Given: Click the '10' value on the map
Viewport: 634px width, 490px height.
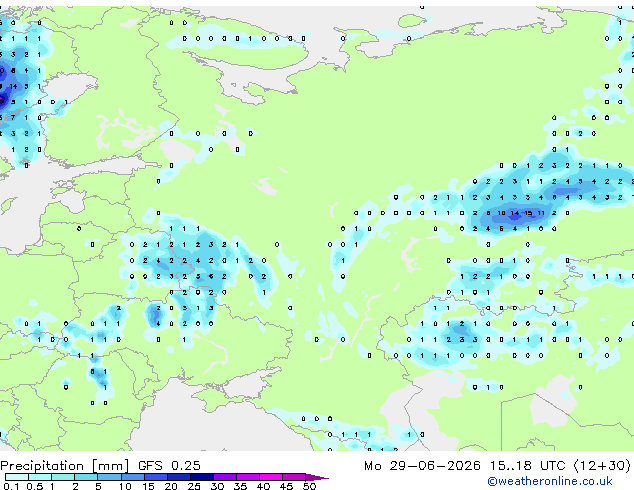Looking at the screenshot, I should 501,213.
